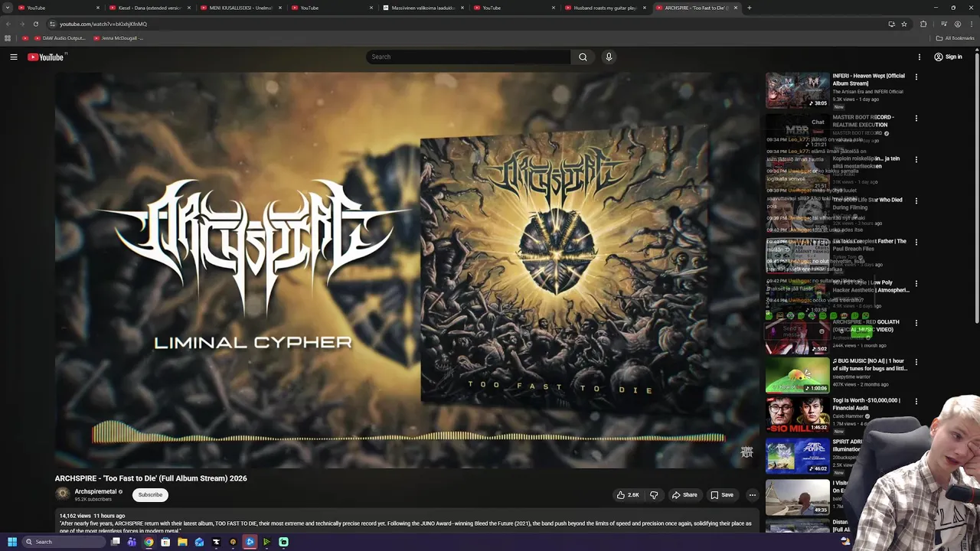Image resolution: width=980 pixels, height=551 pixels.
Task: Open Microsoft Teams from the taskbar
Action: tap(132, 542)
